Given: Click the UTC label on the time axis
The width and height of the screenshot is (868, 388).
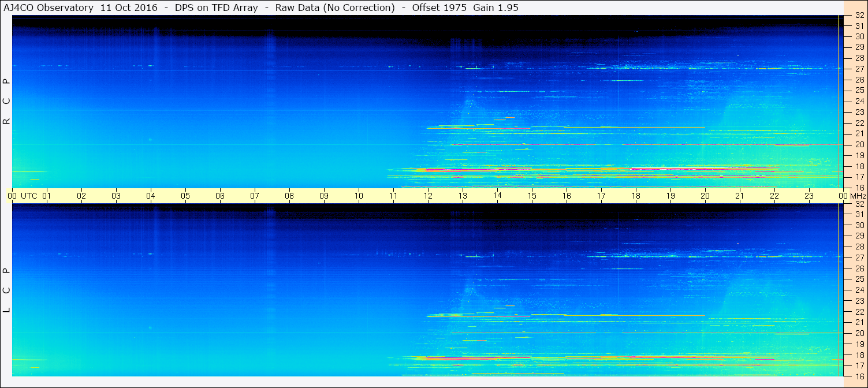Looking at the screenshot, I should 29,196.
